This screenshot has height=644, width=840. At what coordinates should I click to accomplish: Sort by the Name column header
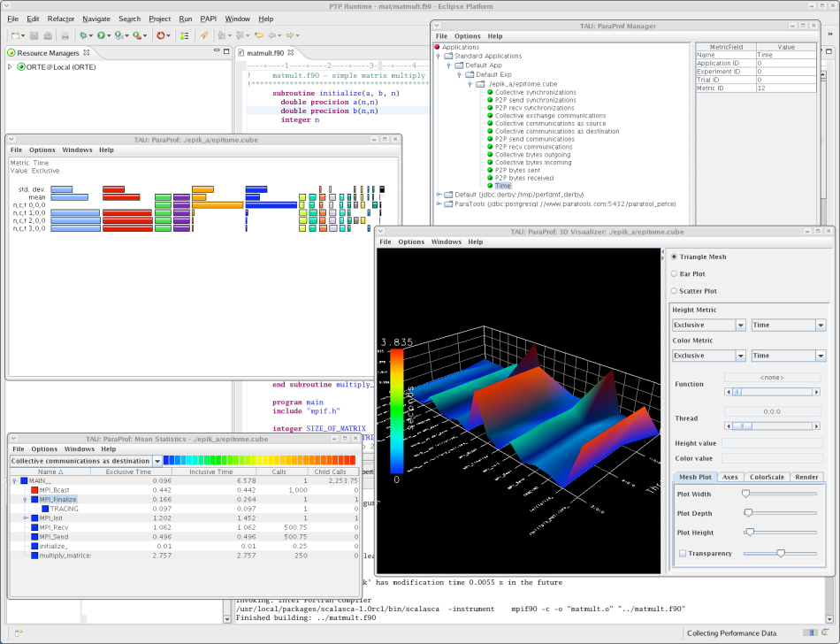click(50, 472)
